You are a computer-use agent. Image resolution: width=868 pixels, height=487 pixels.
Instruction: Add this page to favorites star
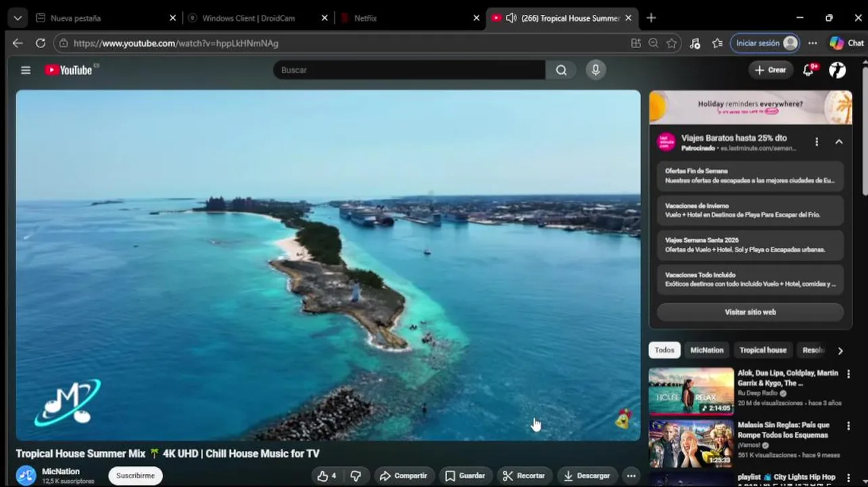(671, 43)
